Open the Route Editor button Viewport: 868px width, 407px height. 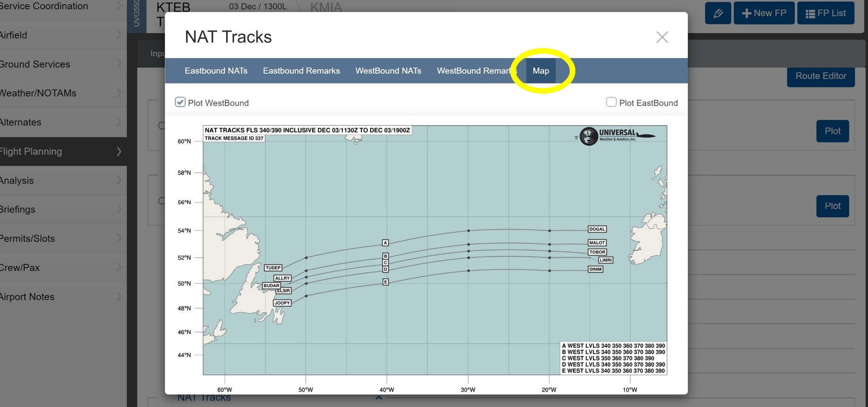coord(821,76)
